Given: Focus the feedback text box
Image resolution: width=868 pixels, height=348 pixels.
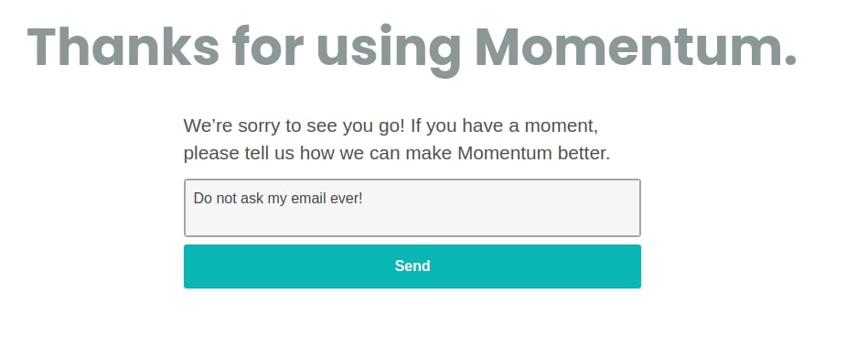Looking at the screenshot, I should point(412,208).
